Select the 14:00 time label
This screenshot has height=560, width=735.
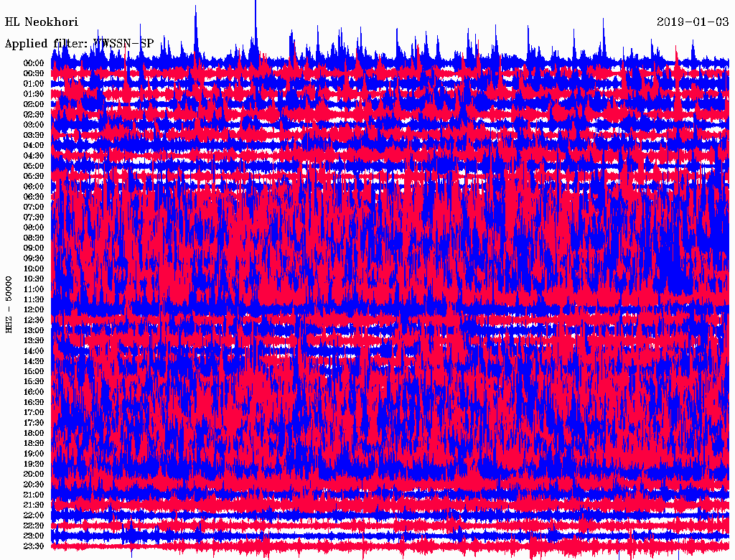[33, 351]
